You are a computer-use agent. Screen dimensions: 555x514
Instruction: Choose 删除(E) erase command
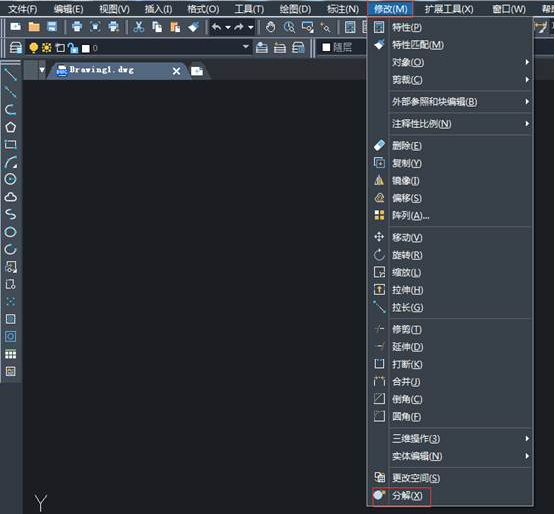(450, 145)
